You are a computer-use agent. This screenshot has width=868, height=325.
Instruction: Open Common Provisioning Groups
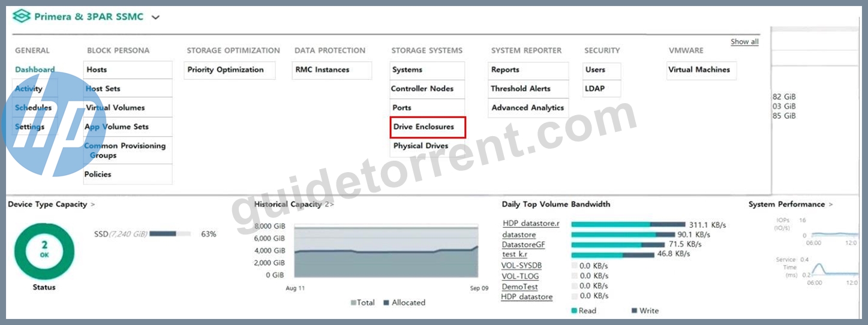click(128, 151)
